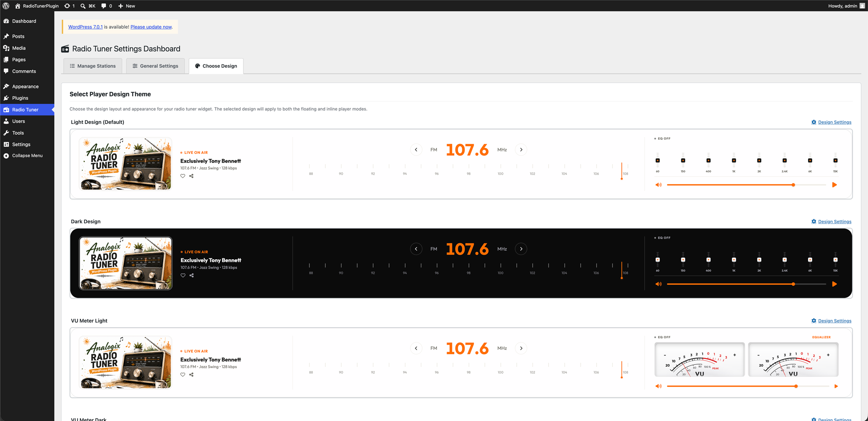Click the WordPress logo icon in admin bar
The width and height of the screenshot is (868, 421).
[6, 6]
